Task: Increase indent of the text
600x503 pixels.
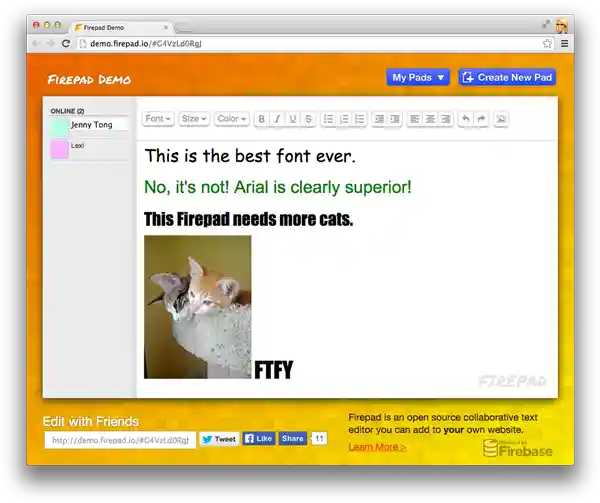Action: [x=395, y=119]
